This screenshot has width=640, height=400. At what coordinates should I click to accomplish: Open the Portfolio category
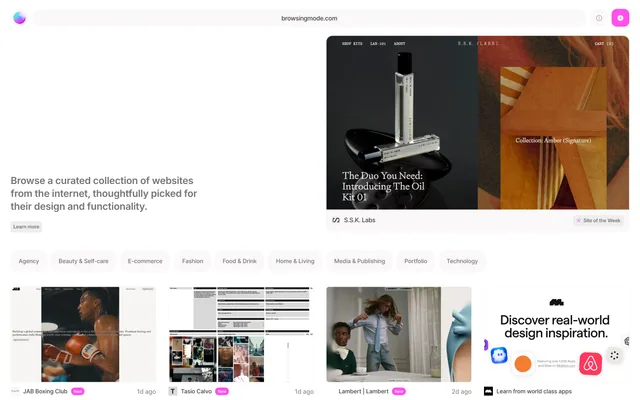click(x=416, y=261)
